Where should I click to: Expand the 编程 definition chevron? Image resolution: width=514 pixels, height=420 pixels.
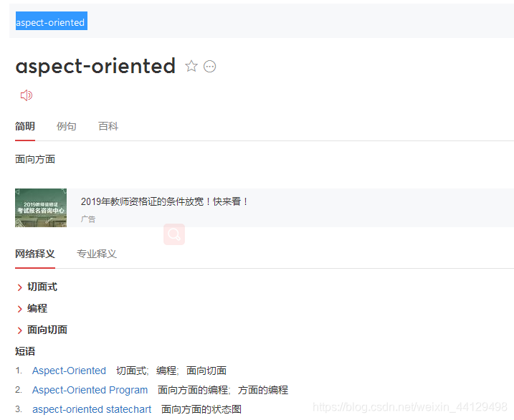19,309
